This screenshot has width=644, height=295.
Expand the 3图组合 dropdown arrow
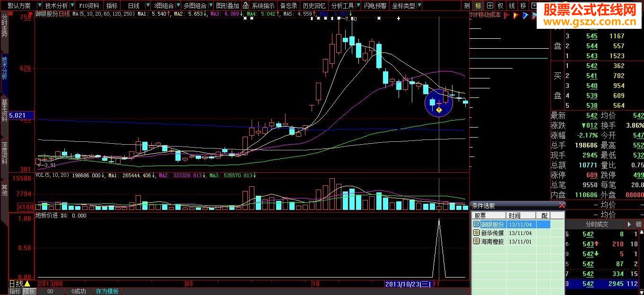click(x=178, y=6)
